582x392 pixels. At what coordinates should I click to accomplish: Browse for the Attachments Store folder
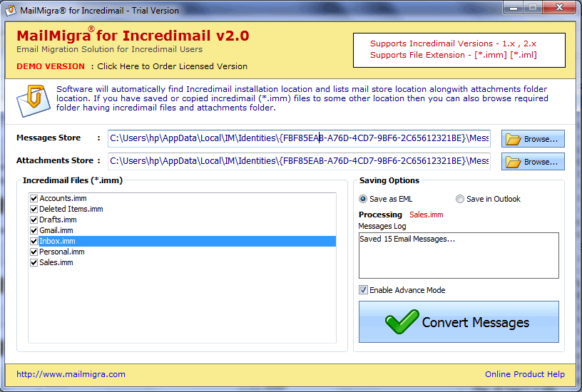[533, 162]
